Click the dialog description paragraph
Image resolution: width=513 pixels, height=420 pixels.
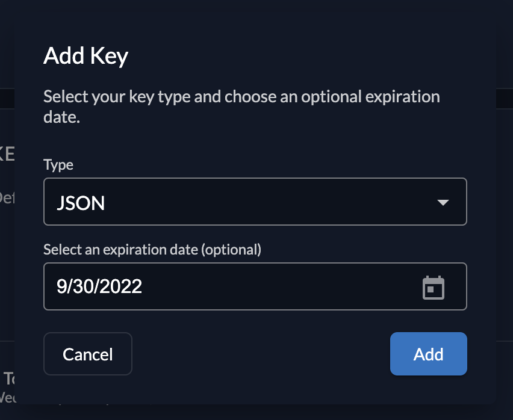(241, 107)
